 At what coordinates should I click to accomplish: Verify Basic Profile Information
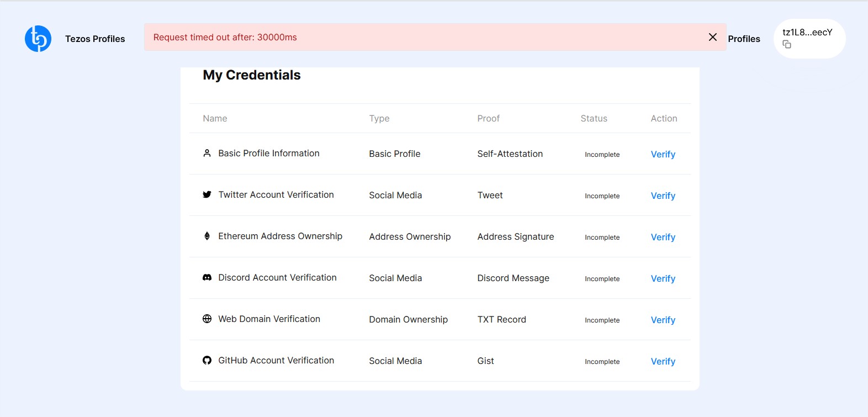point(663,154)
